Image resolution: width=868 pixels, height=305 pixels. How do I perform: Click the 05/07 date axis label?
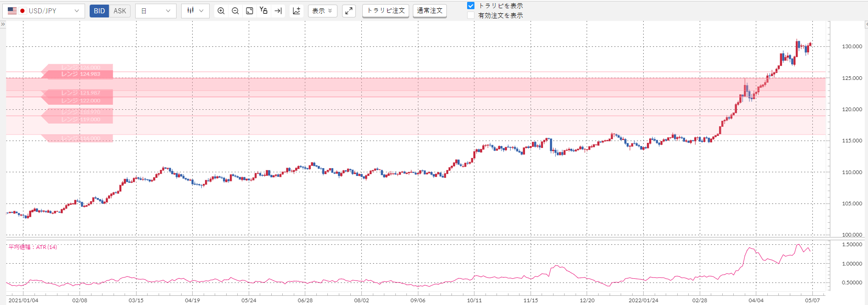(x=812, y=300)
